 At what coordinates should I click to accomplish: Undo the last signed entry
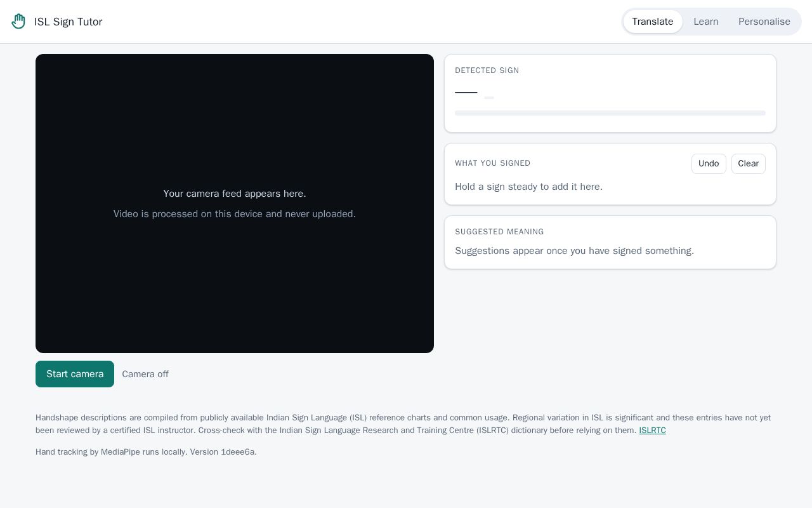(709, 164)
